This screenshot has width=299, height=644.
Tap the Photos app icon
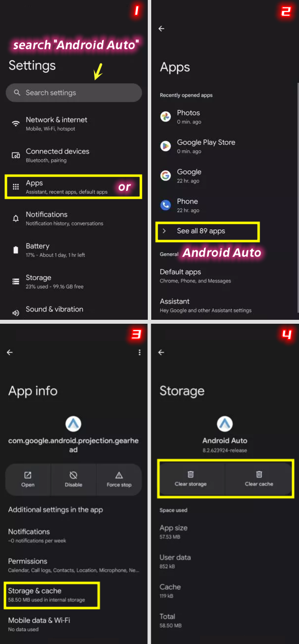coord(166,117)
